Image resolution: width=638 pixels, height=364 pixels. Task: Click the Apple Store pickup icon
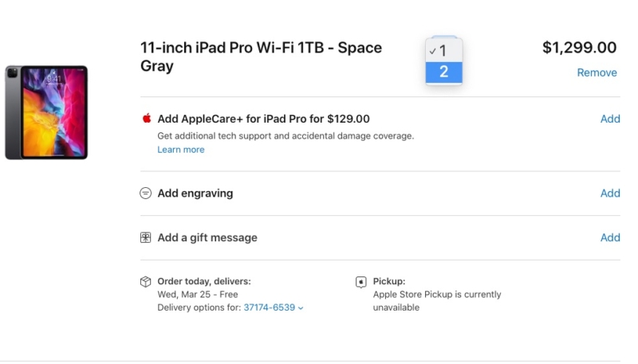click(x=361, y=282)
